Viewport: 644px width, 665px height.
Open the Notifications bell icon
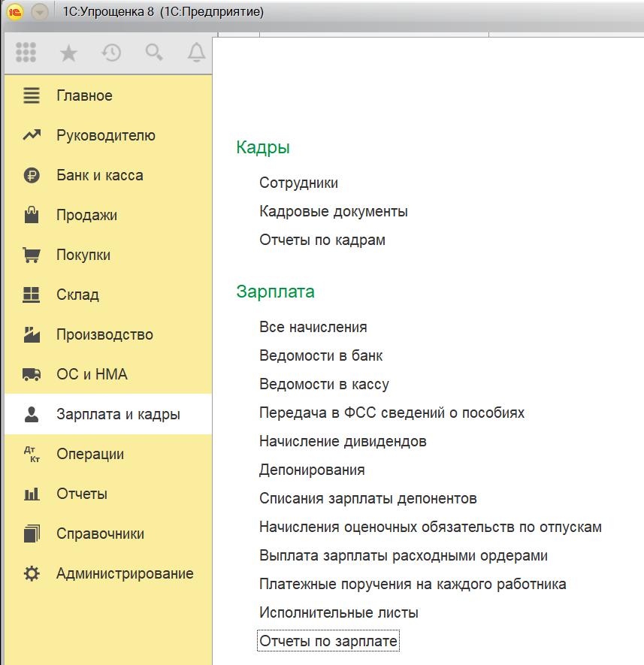pyautogui.click(x=196, y=53)
